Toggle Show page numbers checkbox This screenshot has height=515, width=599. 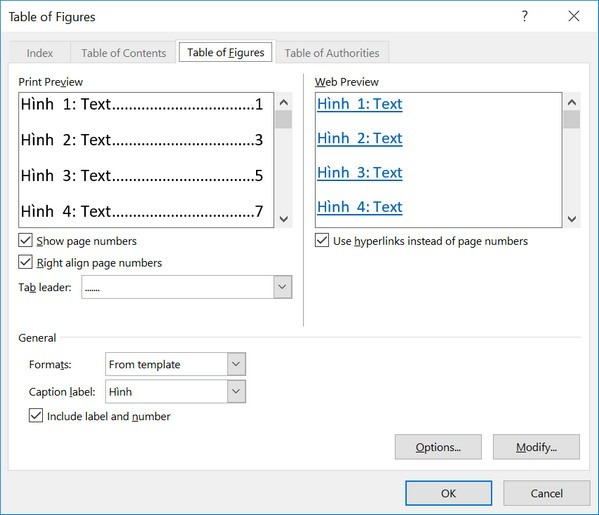25,241
